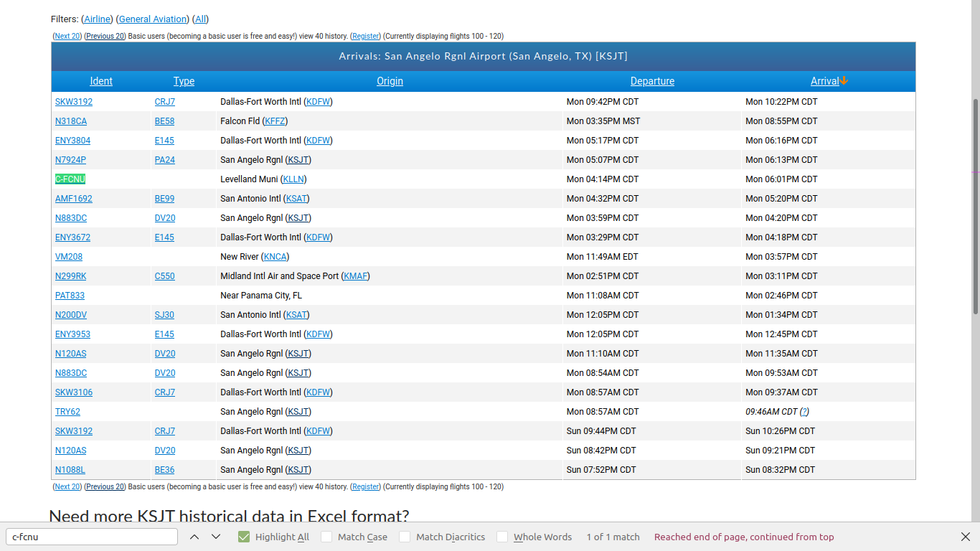Open Previous 20 link above the table
Viewport: 980px width, 551px height.
tap(105, 36)
